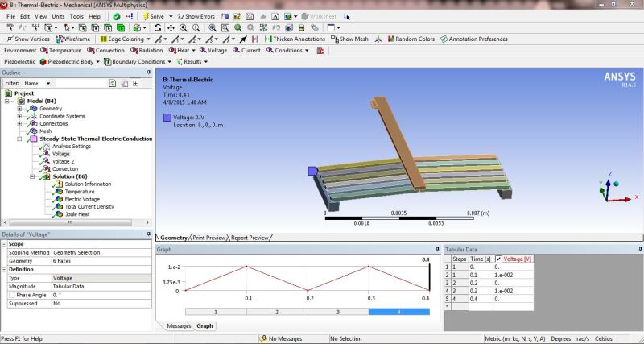
Task: Select the Rotate view tool
Action: pyautogui.click(x=158, y=28)
